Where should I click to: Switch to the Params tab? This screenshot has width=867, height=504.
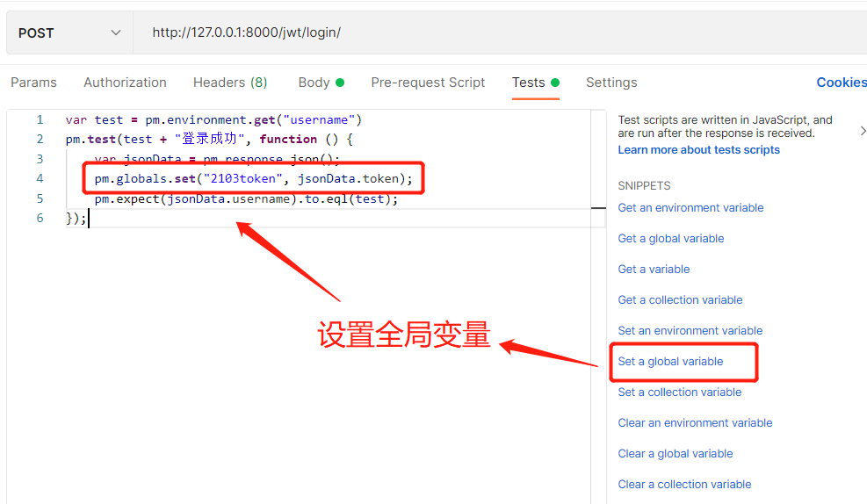[x=33, y=83]
